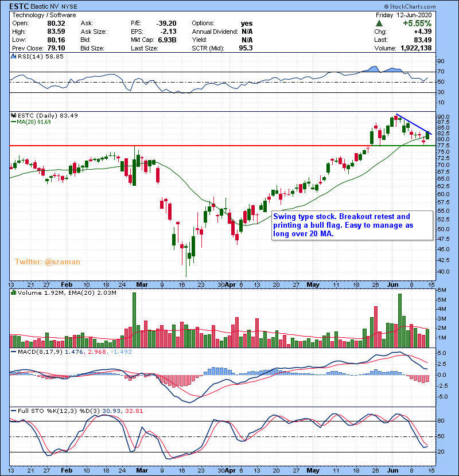
Task: Click the Mar label on bottom date axis
Action: click(142, 470)
